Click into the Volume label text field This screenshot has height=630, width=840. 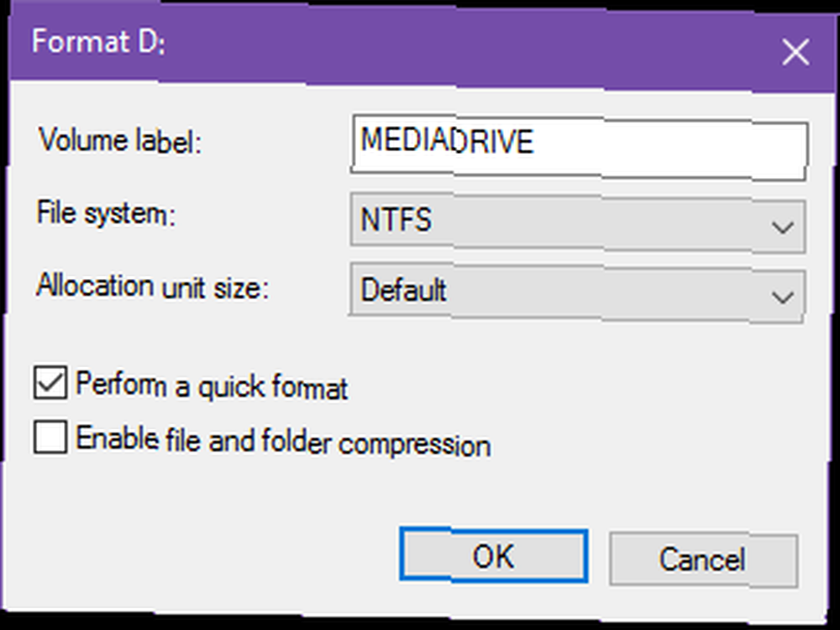579,147
